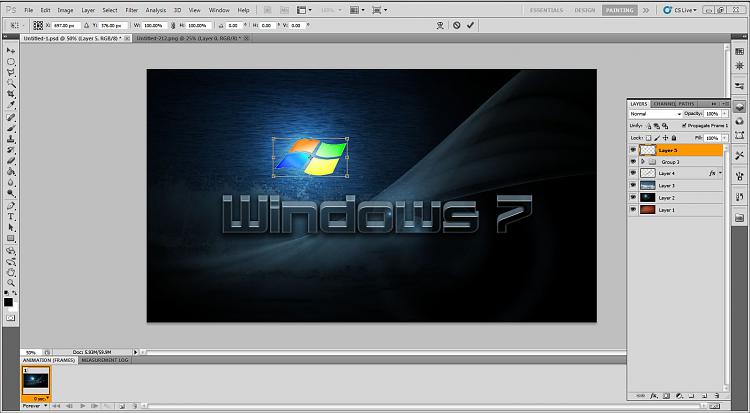This screenshot has height=413, width=750.
Task: Select the Clone Stamp tool
Action: click(11, 139)
